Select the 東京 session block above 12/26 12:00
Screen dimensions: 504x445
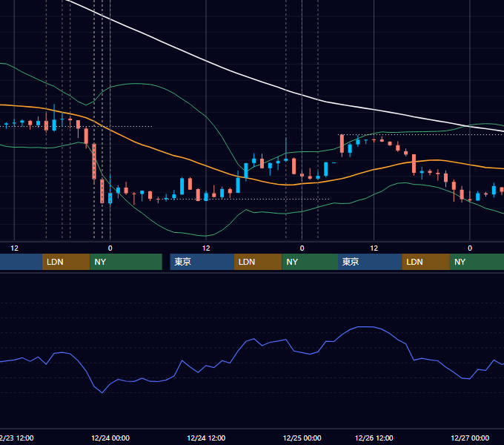tap(370, 262)
